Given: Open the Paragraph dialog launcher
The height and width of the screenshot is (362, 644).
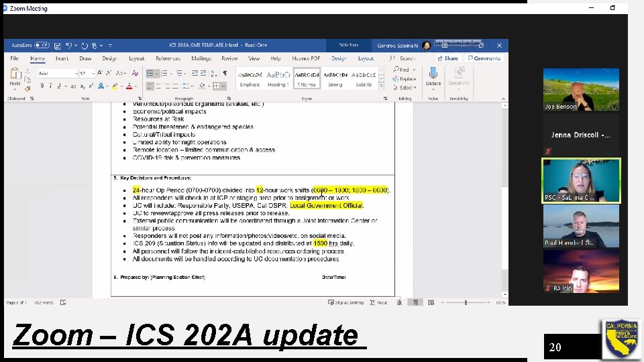Looking at the screenshot, I should click(229, 99).
